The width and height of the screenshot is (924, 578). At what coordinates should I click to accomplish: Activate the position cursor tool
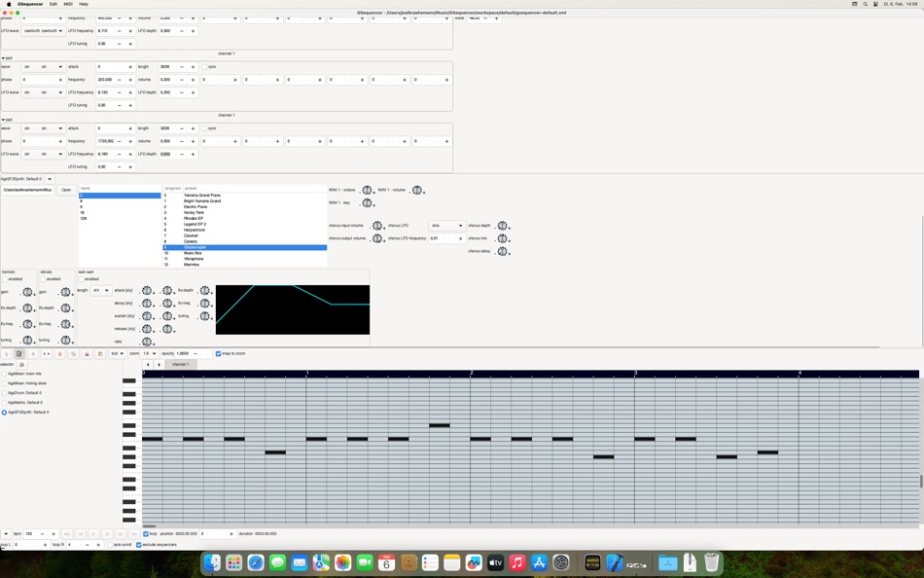(x=6, y=353)
